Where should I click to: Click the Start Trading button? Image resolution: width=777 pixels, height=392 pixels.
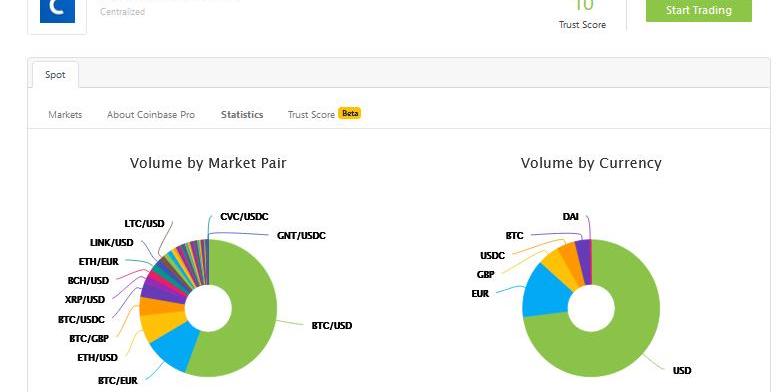click(699, 10)
